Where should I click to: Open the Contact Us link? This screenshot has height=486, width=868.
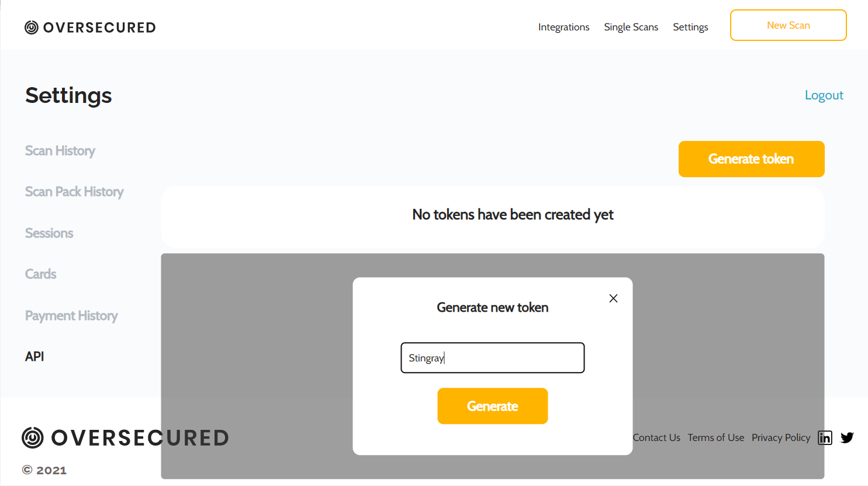click(x=656, y=437)
